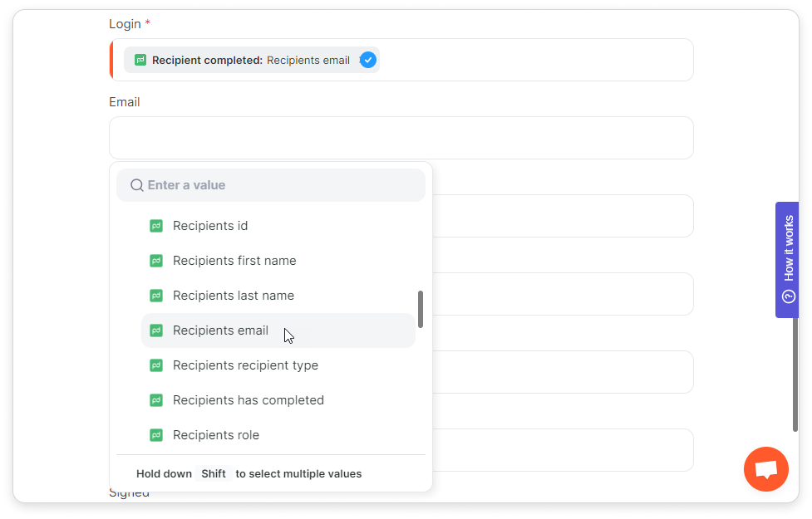Image resolution: width=812 pixels, height=519 pixels.
Task: Pick the highlighted Recipients email option
Action: [278, 330]
